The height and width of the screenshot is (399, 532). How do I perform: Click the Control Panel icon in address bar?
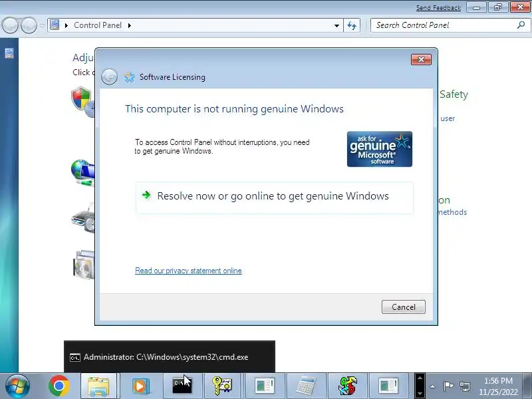(x=55, y=25)
